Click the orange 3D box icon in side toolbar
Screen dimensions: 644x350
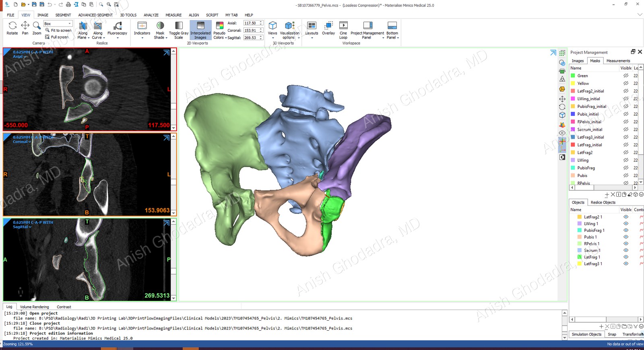562,89
